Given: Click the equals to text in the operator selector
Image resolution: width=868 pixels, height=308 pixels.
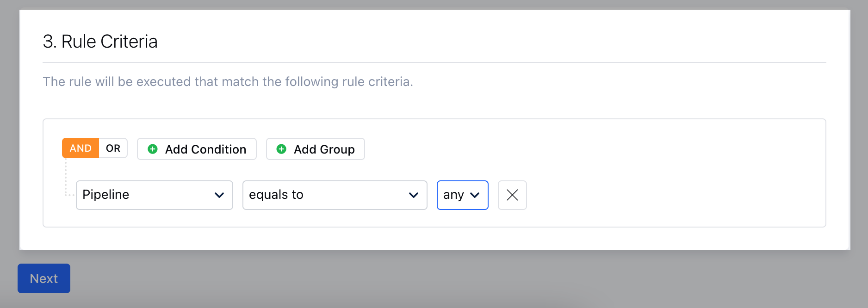Looking at the screenshot, I should point(276,195).
